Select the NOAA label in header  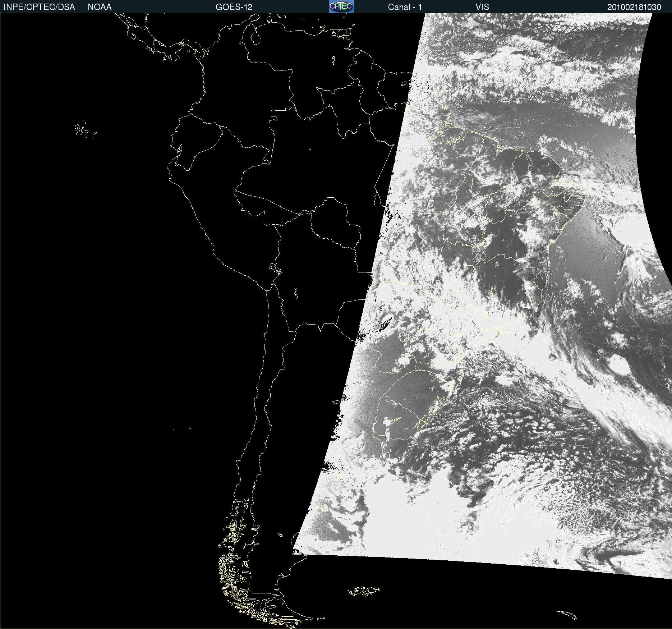(100, 7)
